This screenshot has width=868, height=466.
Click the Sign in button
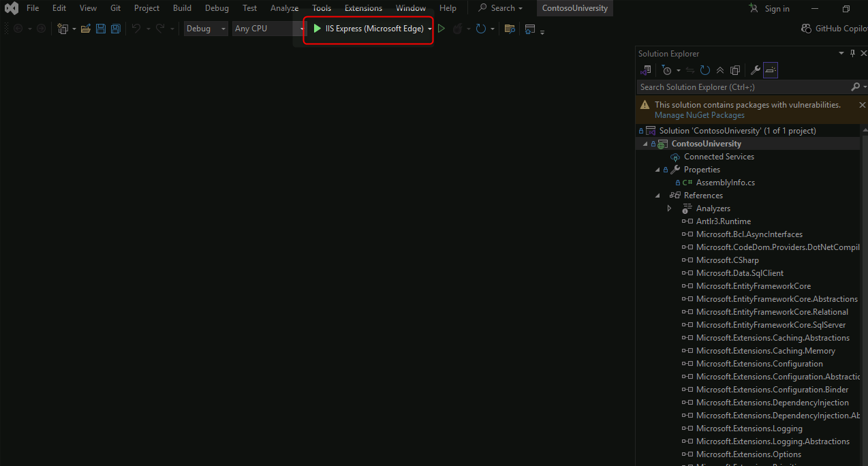769,8
